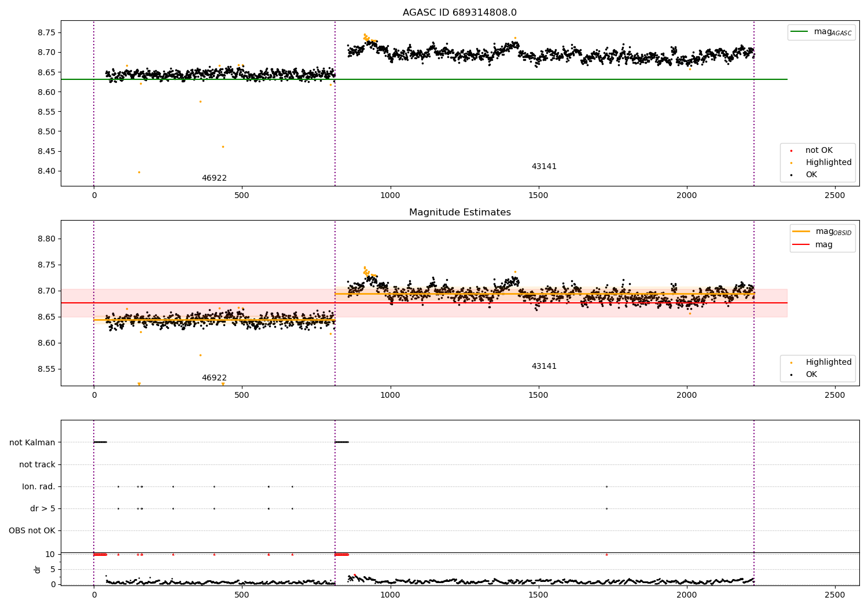This screenshot has width=868, height=608.
Task: Click the '1000' x tick under the top plot
Action: (x=390, y=196)
